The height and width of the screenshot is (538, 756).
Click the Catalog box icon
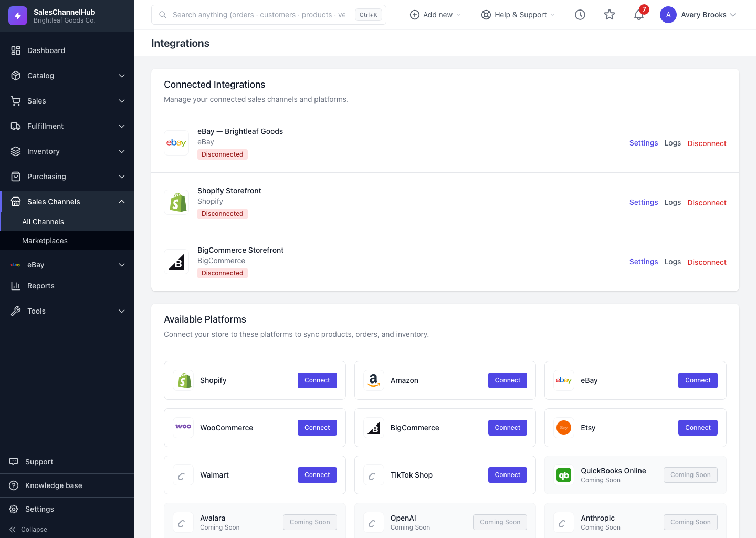tap(16, 76)
